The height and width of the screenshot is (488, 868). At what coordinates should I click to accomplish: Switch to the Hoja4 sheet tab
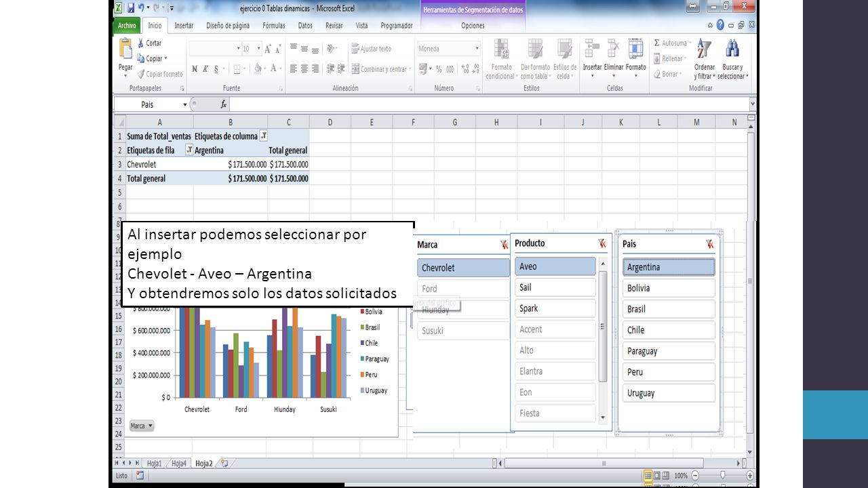[178, 464]
